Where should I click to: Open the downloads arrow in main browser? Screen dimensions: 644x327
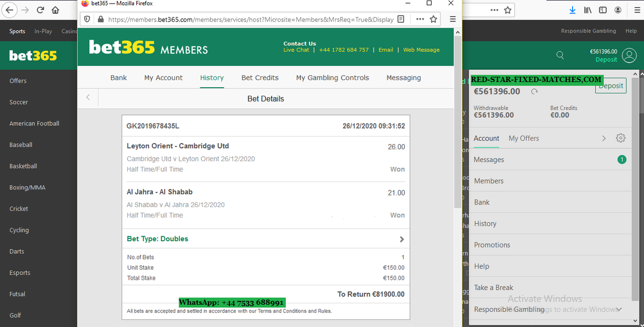[573, 10]
